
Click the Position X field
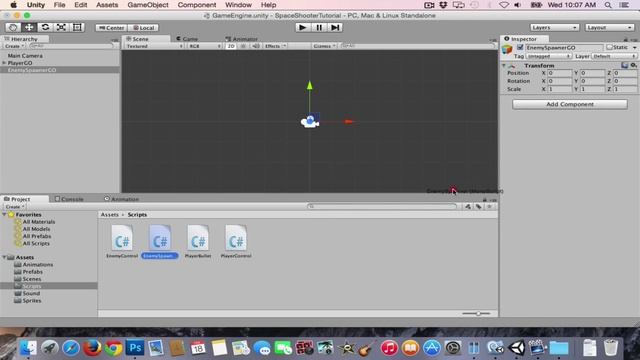pyautogui.click(x=560, y=73)
